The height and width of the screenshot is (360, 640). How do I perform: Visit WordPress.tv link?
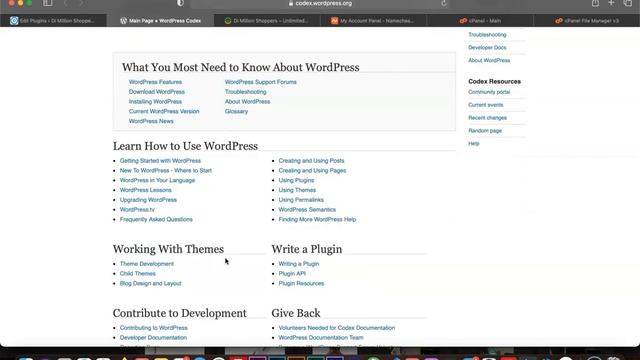(x=137, y=210)
